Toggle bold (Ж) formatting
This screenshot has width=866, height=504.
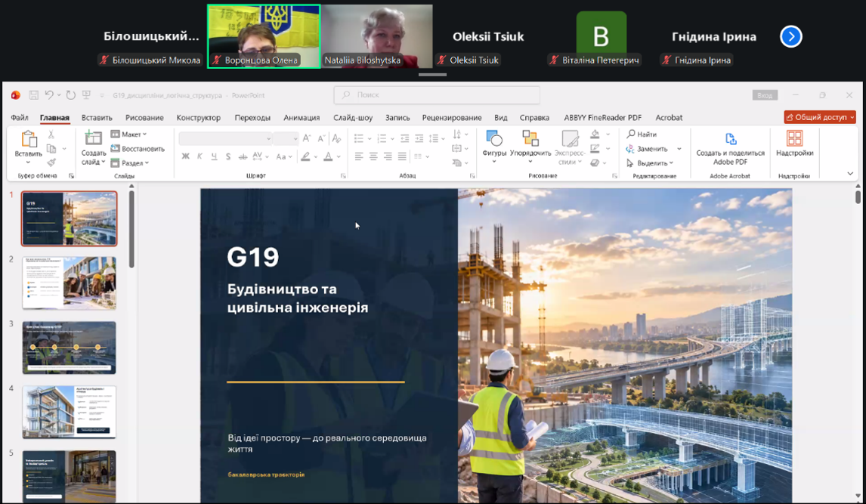[186, 156]
